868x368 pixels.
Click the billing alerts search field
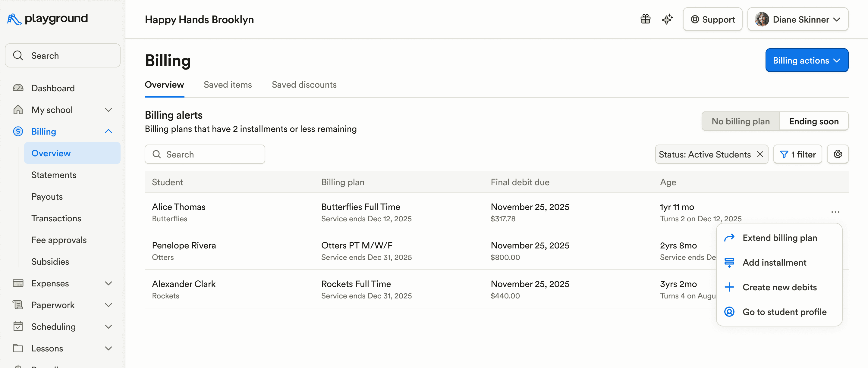tap(205, 154)
